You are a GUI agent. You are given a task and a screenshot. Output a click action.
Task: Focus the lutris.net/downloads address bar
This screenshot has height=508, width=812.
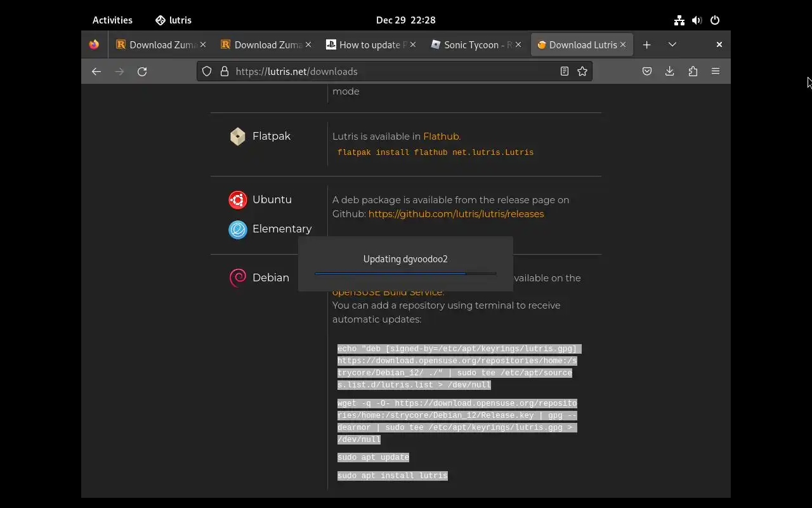click(393, 71)
